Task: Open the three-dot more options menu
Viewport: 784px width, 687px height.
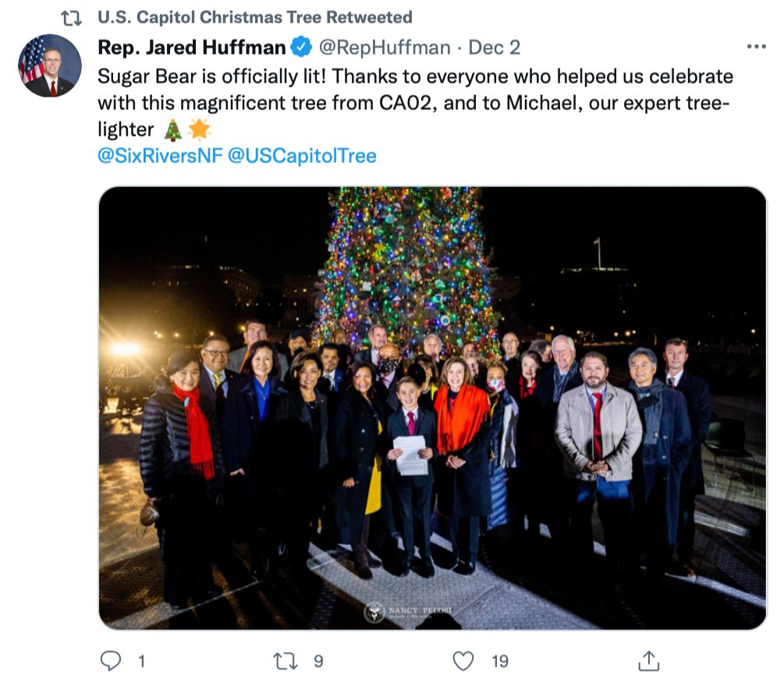Action: click(x=756, y=47)
